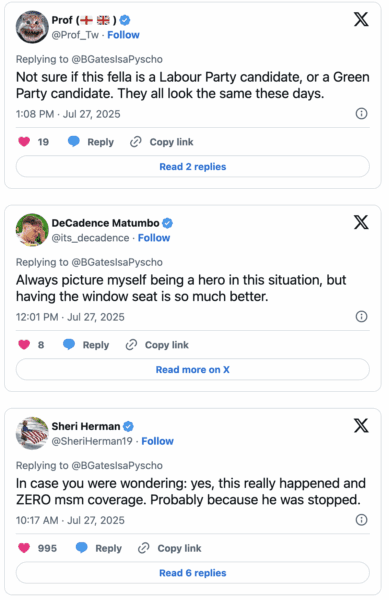Click the X logo on Prof's tweet
This screenshot has height=600, width=389.
click(361, 19)
